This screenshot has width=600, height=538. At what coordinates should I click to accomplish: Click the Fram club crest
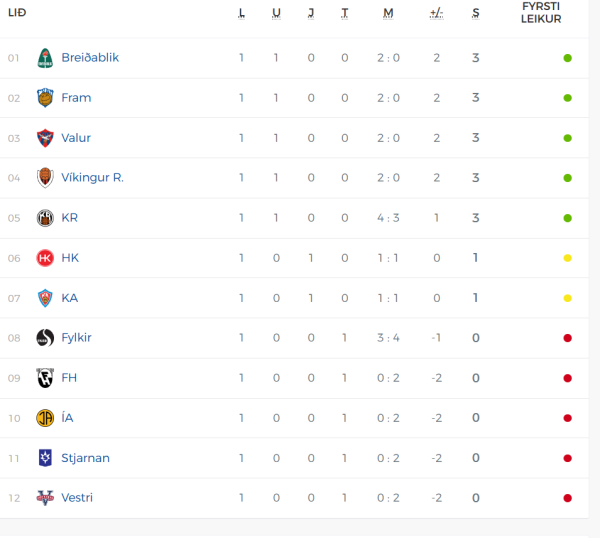click(45, 98)
